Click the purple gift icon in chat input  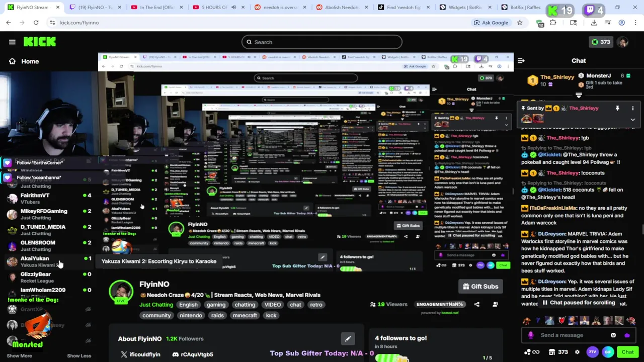coord(627,335)
